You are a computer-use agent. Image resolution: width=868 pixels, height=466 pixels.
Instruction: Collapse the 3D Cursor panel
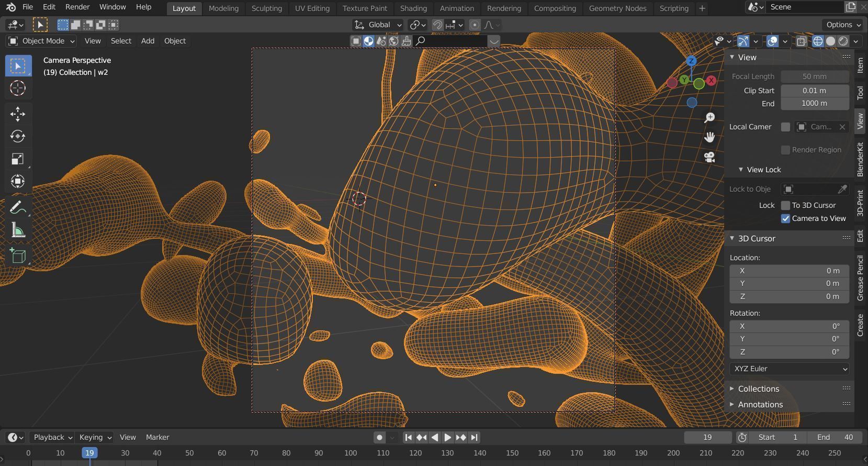click(732, 238)
